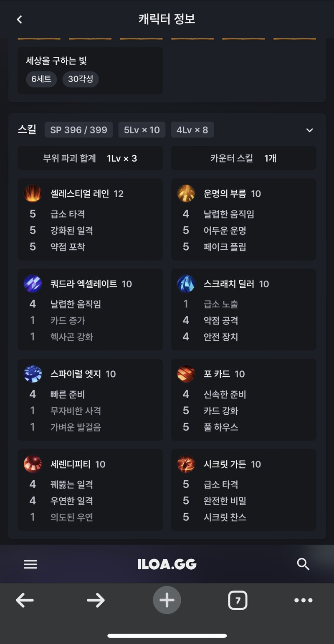This screenshot has height=644, width=334.
Task: Add a new browser tab
Action: pos(167,600)
